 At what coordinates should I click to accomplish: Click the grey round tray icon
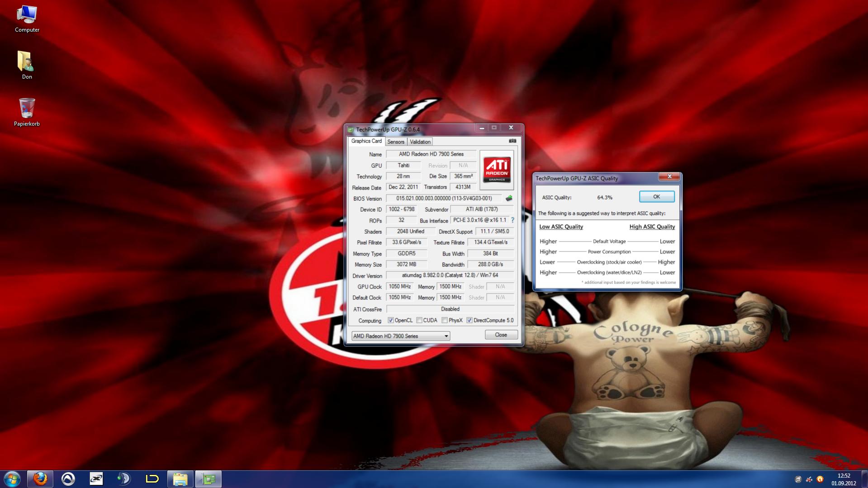click(x=798, y=479)
